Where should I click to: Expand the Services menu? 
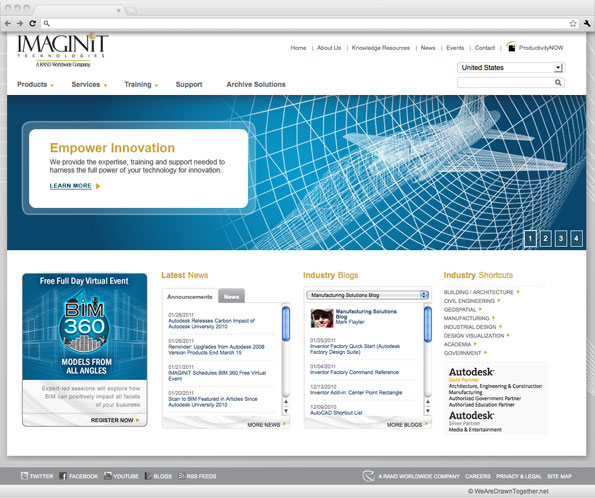89,84
